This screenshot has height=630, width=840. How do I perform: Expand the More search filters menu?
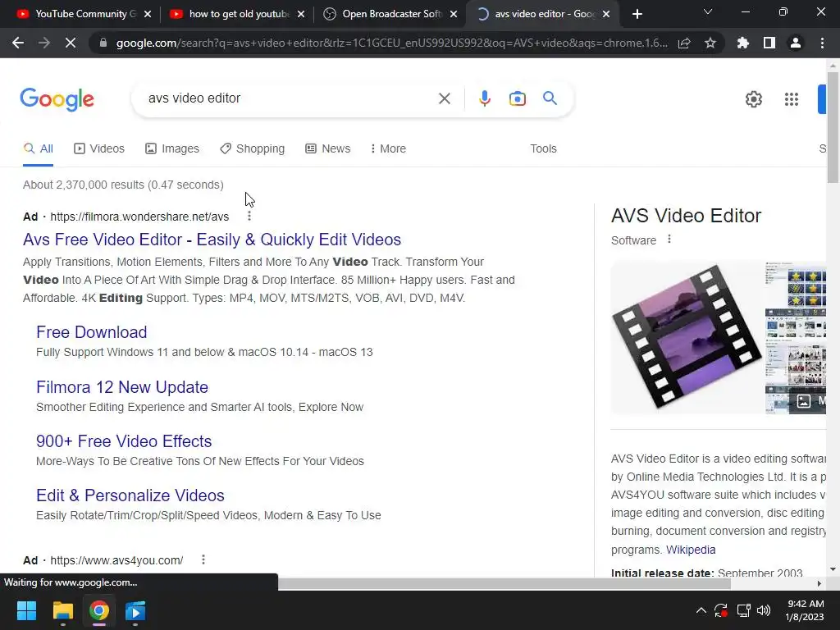388,148
